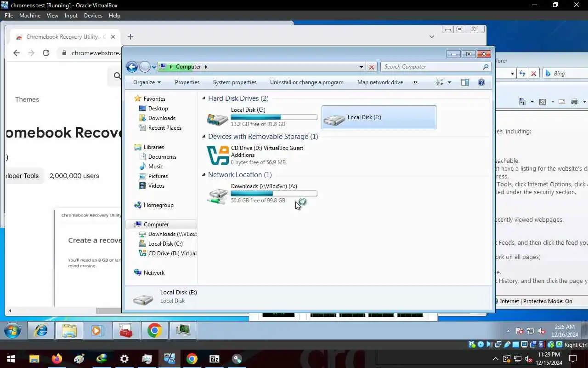
Task: Open Chrome from the Windows 7 taskbar
Action: 155,331
